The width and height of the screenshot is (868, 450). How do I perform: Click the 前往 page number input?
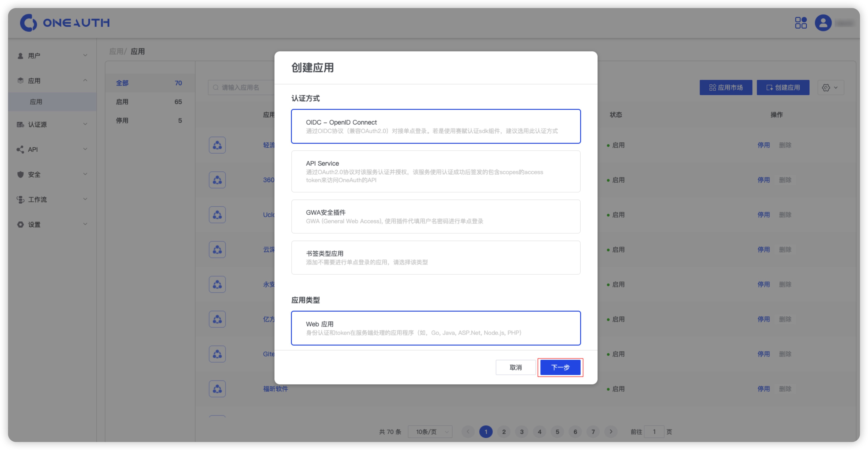[654, 431]
